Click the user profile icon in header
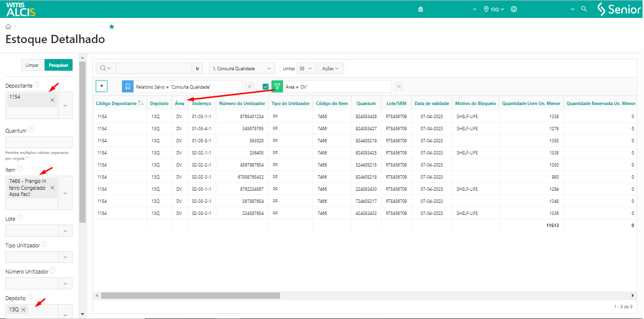 pyautogui.click(x=514, y=9)
